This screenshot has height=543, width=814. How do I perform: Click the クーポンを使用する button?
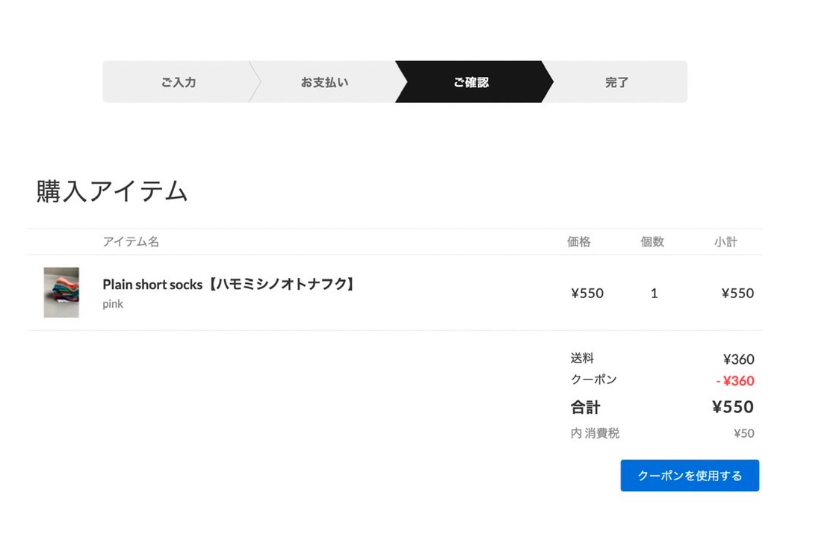pyautogui.click(x=689, y=475)
